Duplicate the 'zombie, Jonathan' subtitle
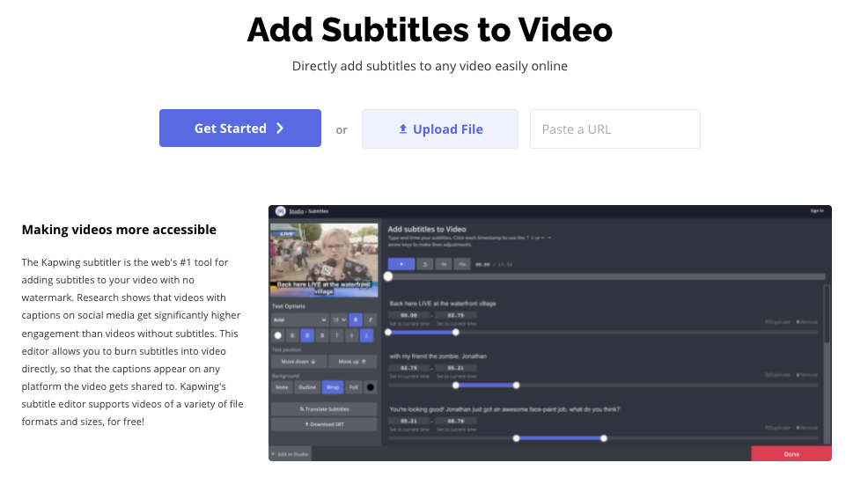 [x=778, y=375]
